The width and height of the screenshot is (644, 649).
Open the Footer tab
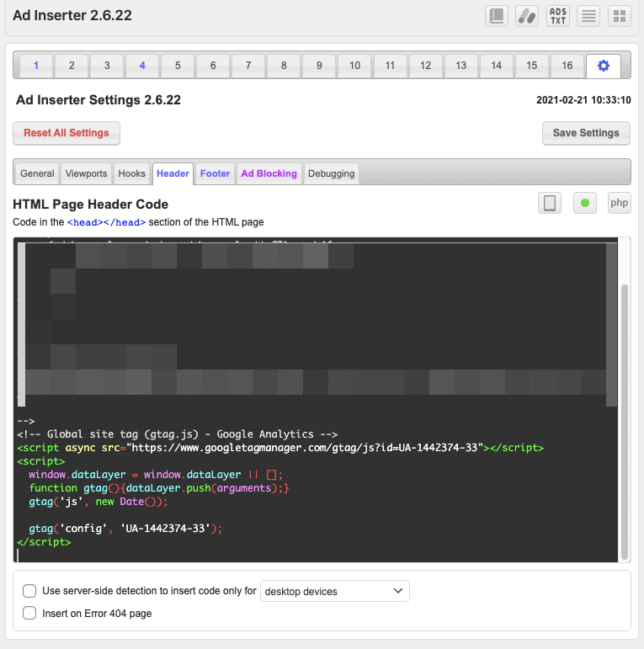215,173
